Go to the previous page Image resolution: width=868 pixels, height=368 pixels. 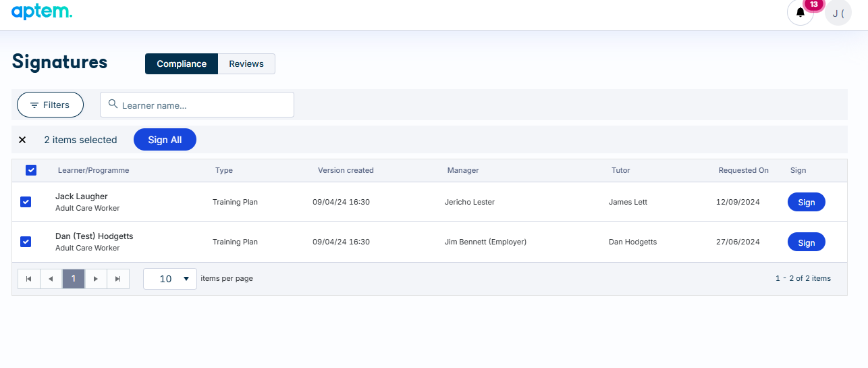point(51,279)
